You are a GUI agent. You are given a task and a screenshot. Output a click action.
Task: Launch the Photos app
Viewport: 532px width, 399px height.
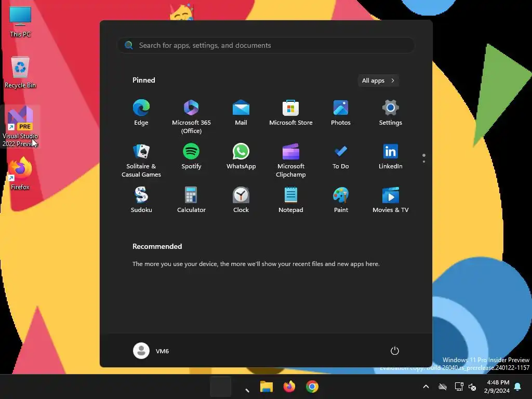pyautogui.click(x=341, y=113)
